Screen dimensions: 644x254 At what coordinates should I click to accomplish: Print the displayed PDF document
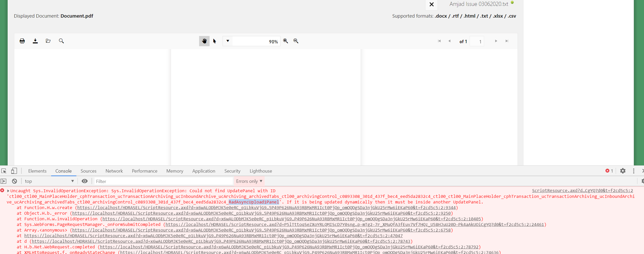point(22,41)
